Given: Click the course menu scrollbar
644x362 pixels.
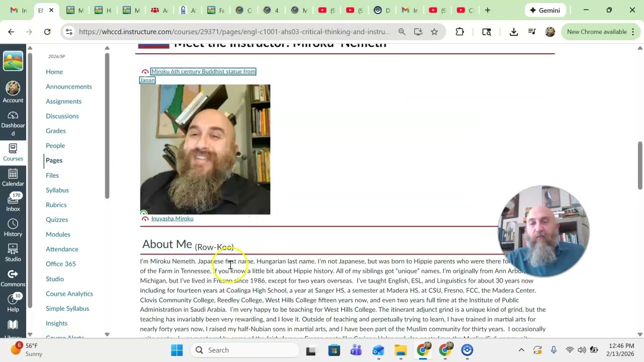Looking at the screenshot, I should [107, 125].
